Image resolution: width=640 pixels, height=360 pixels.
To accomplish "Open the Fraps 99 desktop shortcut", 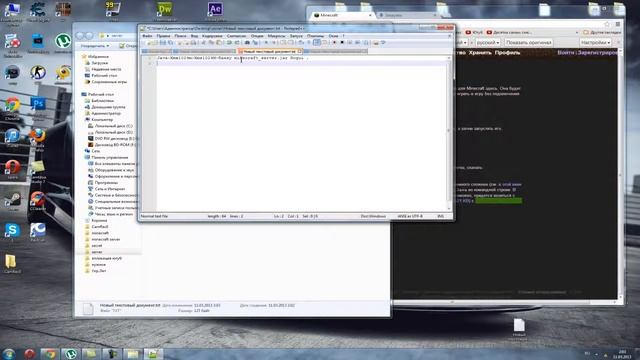I will pyautogui.click(x=113, y=10).
